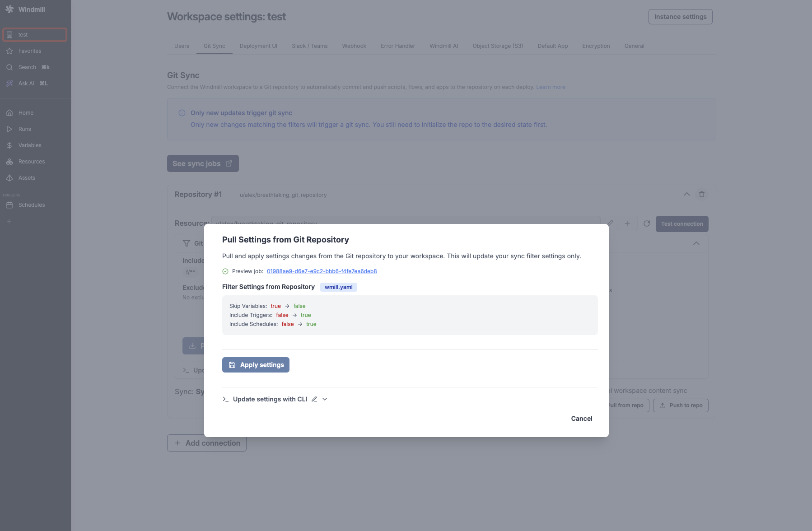
Task: Open the Search with the magnifier icon
Action: (27, 67)
